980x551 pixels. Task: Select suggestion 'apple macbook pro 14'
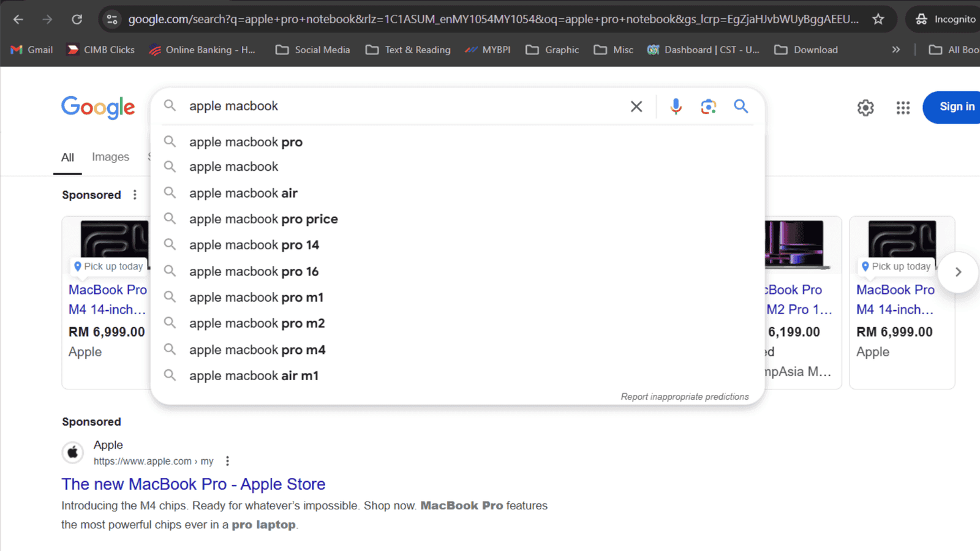(x=457, y=245)
